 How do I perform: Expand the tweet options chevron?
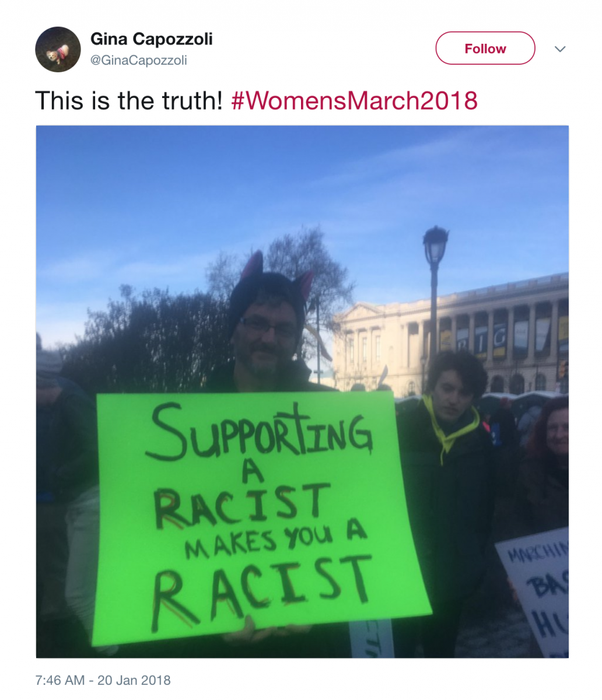560,49
